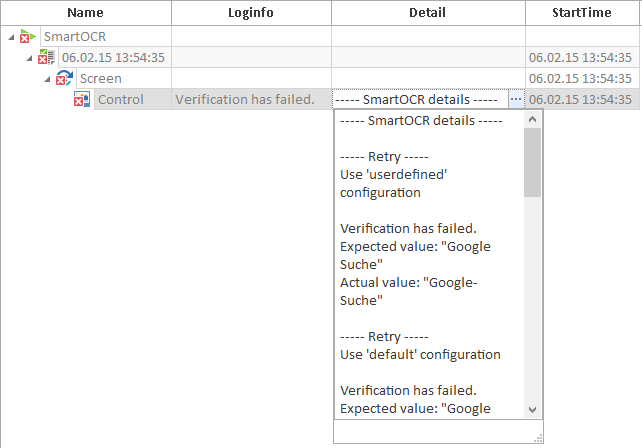This screenshot has width=642, height=448.
Task: Collapse the Screen tree node
Action: [48, 78]
